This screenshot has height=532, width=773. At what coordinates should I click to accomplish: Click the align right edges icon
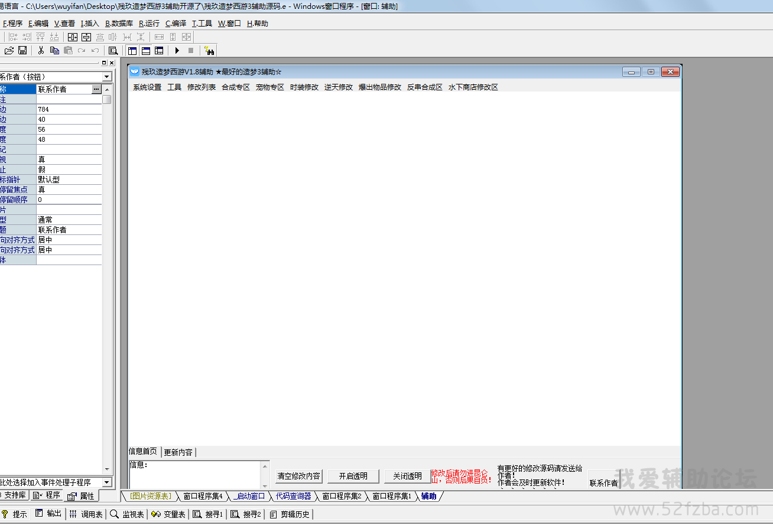coord(27,37)
